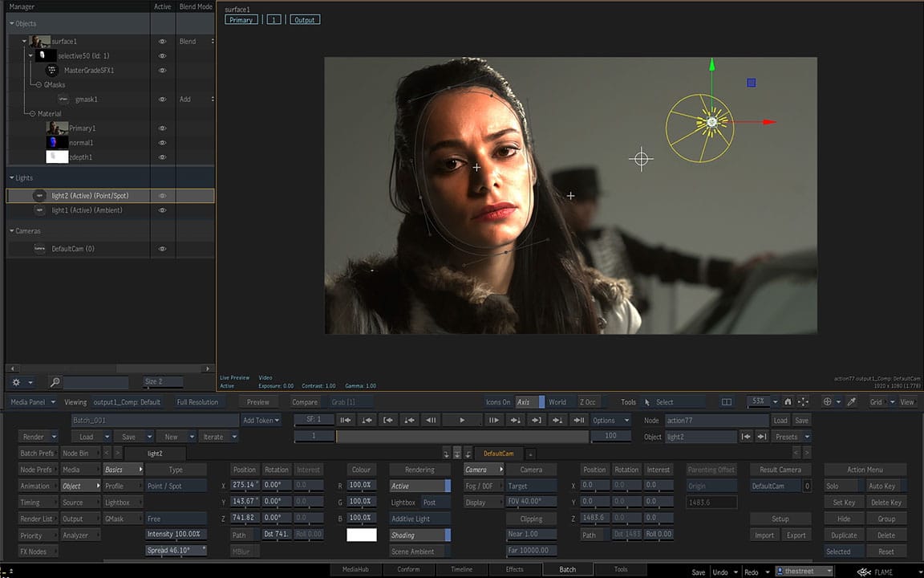Viewport: 924px width, 578px height.
Task: Open the Media Panel dropdown
Action: coord(33,402)
